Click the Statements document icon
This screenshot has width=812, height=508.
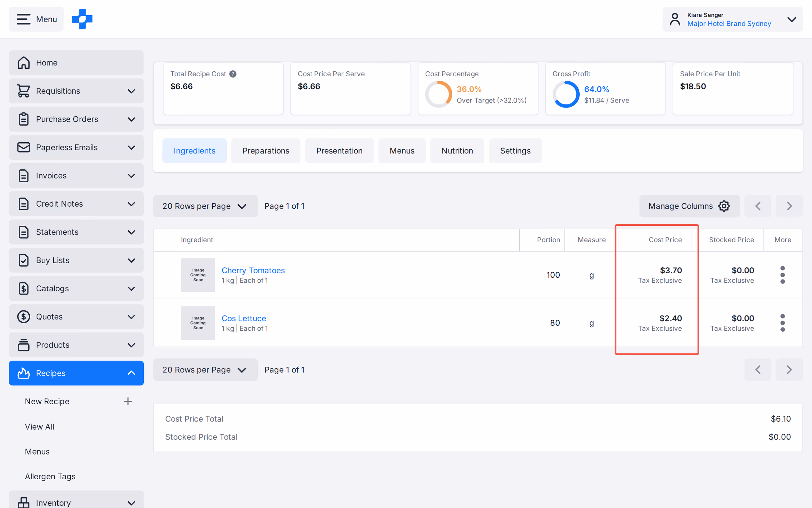point(23,232)
